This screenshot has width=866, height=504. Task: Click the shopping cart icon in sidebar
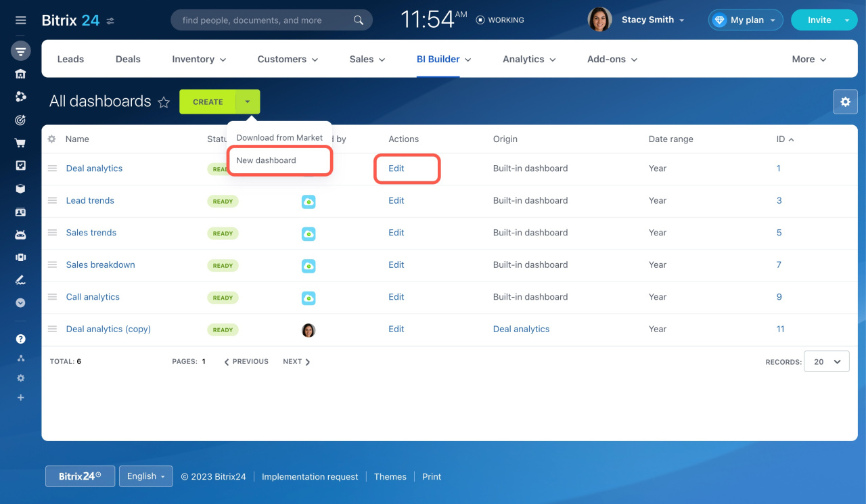pyautogui.click(x=20, y=143)
